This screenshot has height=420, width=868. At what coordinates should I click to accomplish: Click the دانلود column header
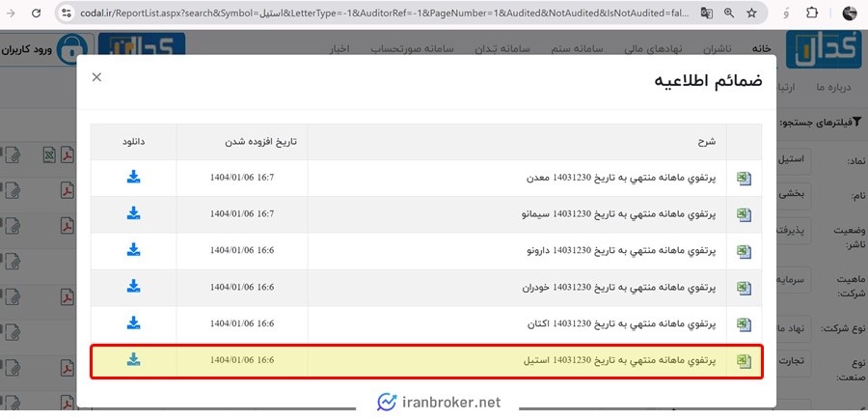click(x=133, y=142)
